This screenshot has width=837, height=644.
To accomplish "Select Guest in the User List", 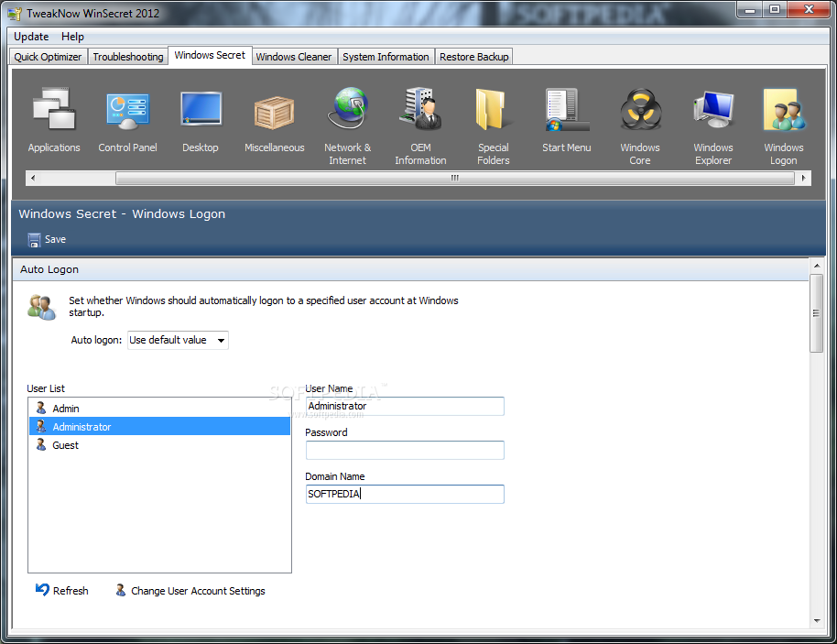I will point(159,445).
